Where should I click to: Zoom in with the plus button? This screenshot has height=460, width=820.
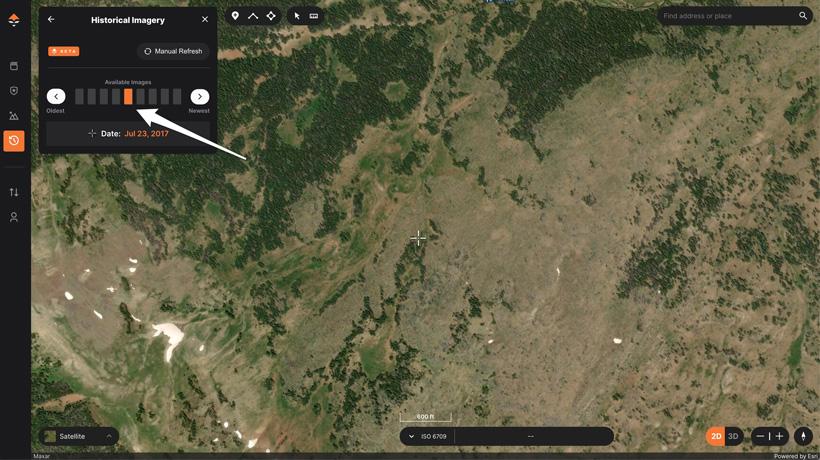(x=779, y=436)
